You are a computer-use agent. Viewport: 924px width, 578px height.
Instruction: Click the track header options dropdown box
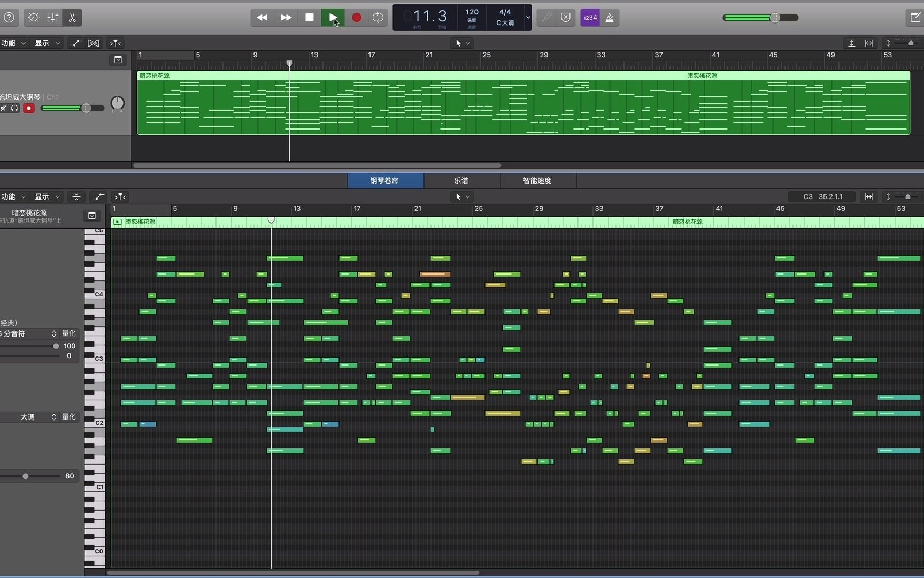(118, 60)
